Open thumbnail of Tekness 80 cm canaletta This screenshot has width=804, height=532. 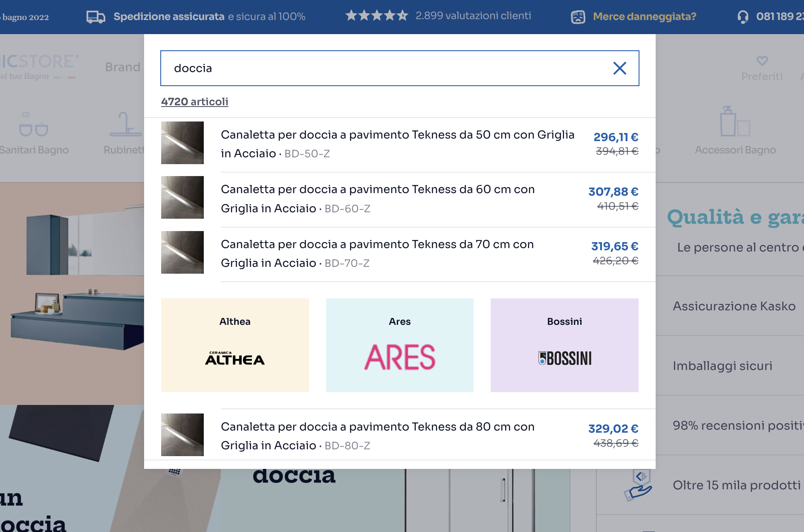(x=182, y=435)
